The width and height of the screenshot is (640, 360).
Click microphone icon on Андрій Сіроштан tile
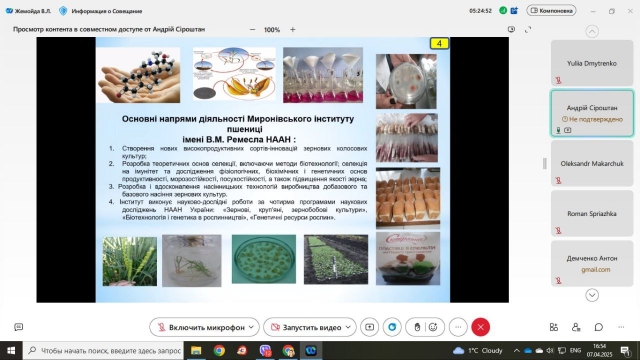pyautogui.click(x=558, y=130)
